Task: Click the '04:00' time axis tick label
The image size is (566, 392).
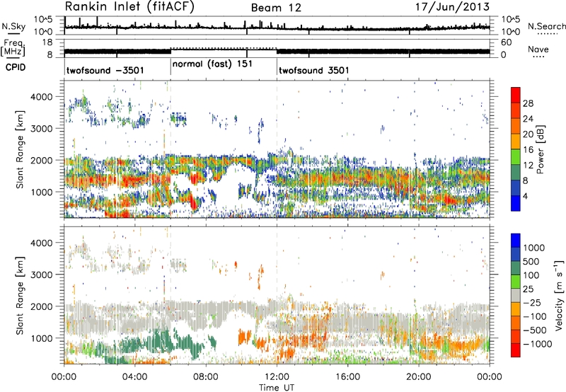Action: (x=135, y=377)
